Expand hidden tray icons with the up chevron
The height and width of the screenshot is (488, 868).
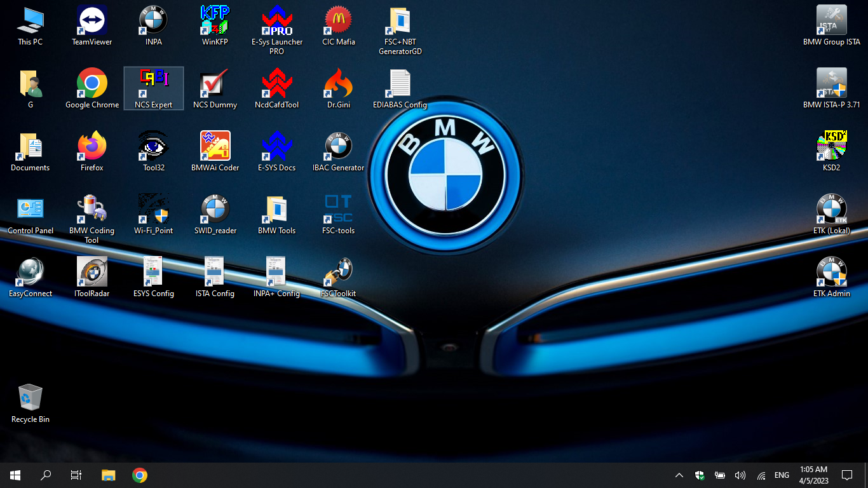click(679, 475)
